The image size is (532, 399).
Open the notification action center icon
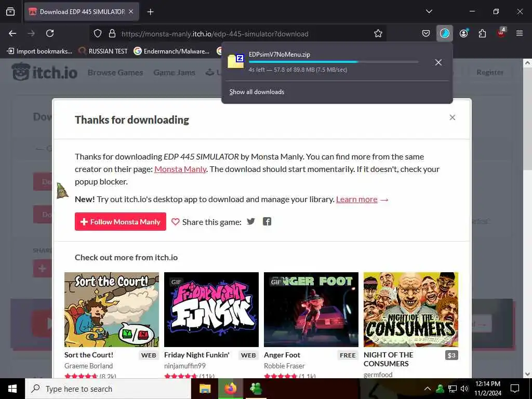(x=515, y=389)
